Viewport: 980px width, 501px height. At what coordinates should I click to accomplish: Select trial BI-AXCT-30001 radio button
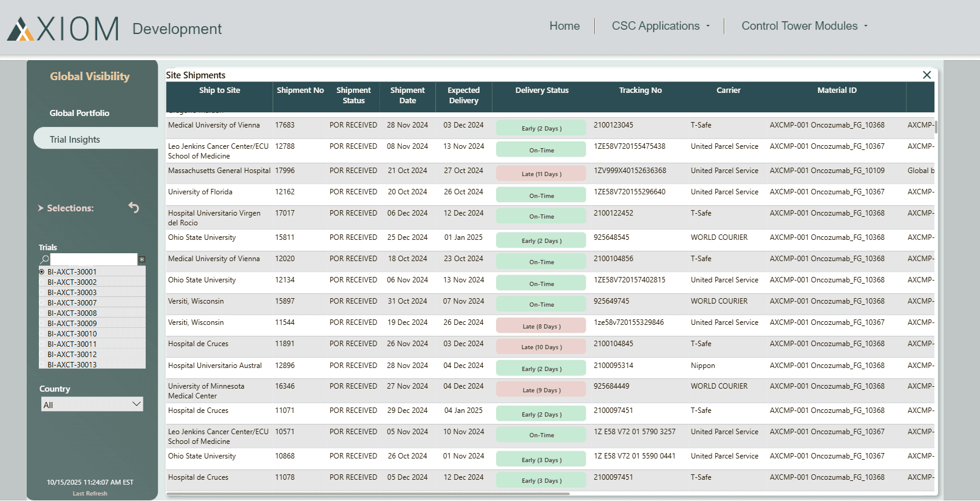click(42, 272)
